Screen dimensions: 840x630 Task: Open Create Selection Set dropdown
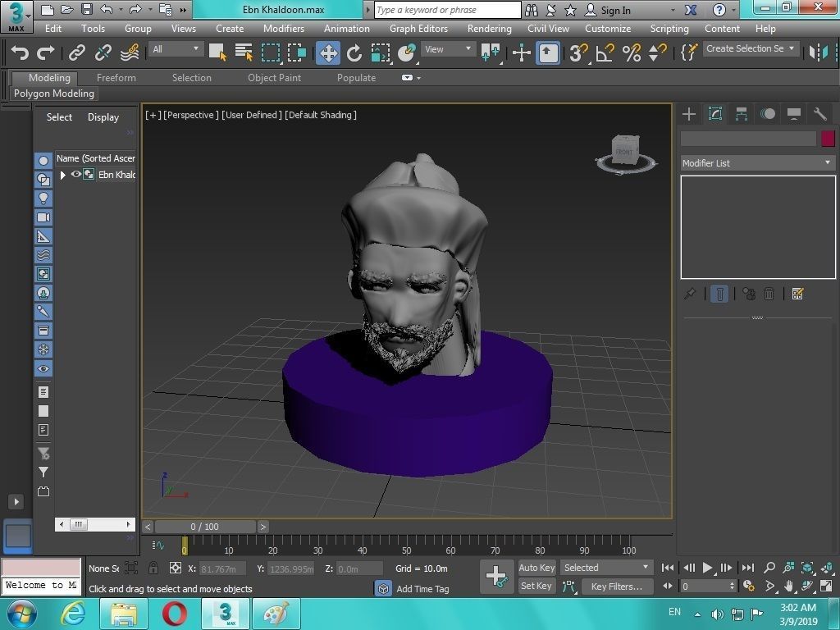(x=751, y=48)
